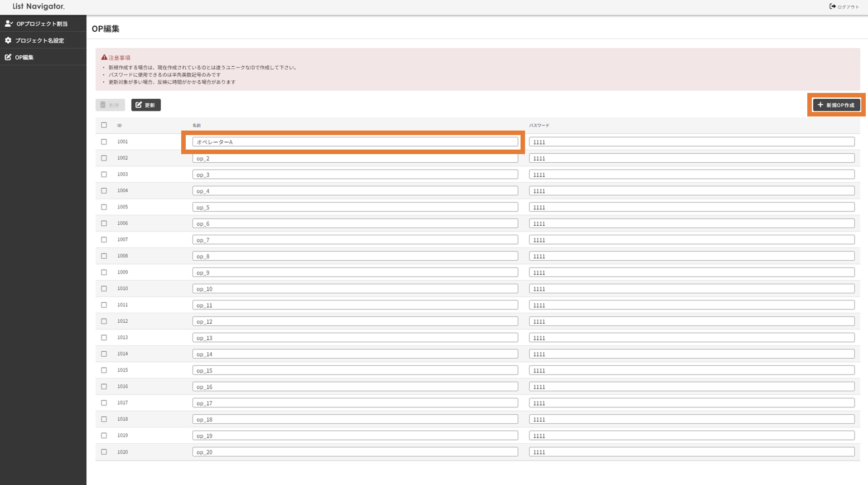Select the checkbox for row 1010

[104, 289]
